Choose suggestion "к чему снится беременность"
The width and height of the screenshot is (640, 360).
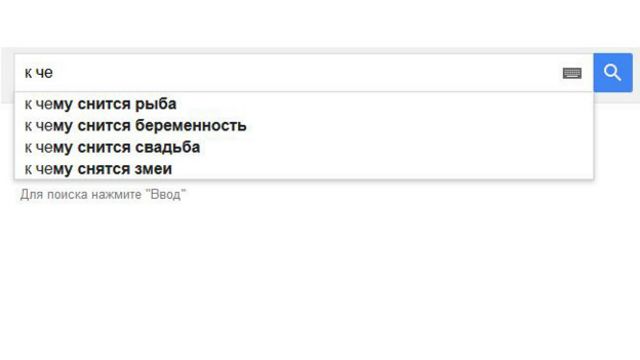click(304, 125)
